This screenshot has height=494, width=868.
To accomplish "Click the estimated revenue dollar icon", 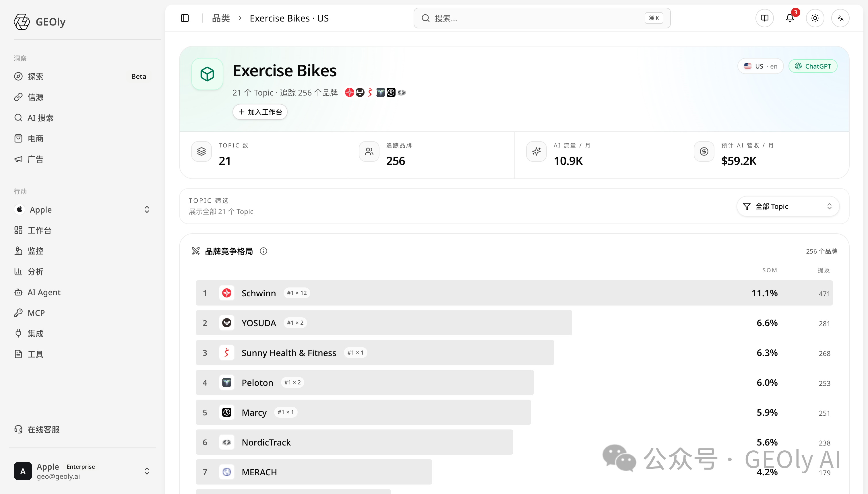I will coord(704,151).
